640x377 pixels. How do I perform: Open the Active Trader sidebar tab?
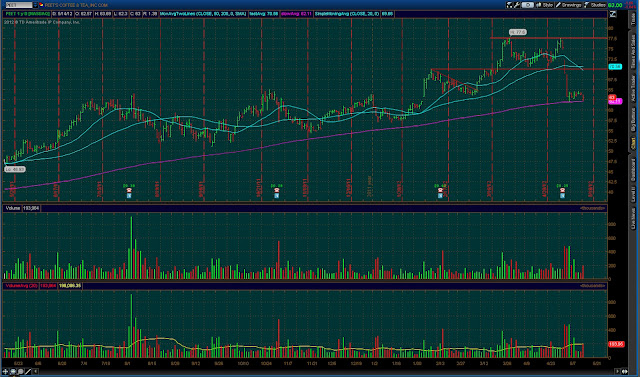click(x=633, y=89)
